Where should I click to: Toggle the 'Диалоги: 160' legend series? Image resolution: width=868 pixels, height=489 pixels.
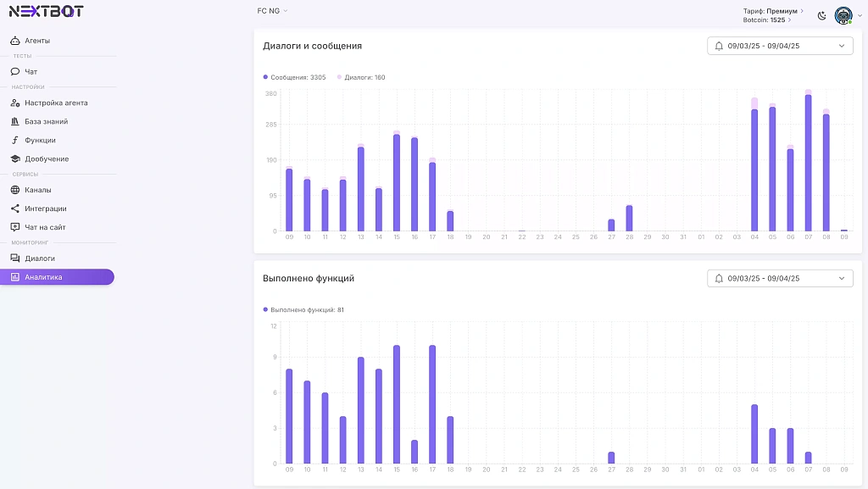point(364,77)
